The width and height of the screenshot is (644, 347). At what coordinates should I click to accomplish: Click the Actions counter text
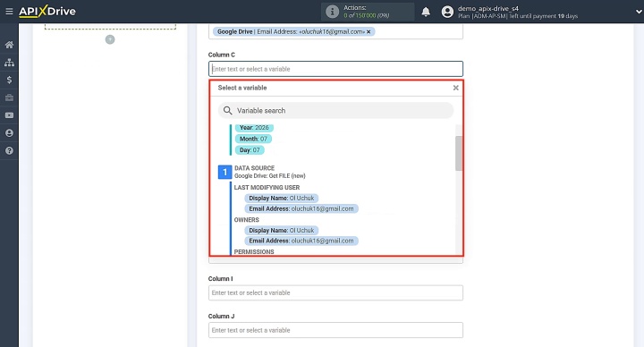(367, 12)
